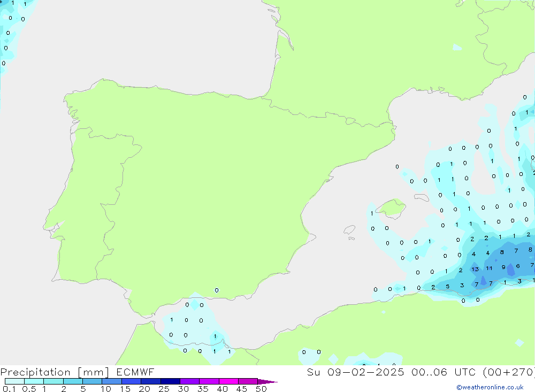Click the legend label '50'
Viewport: 535px width, 392px height.
point(262,389)
